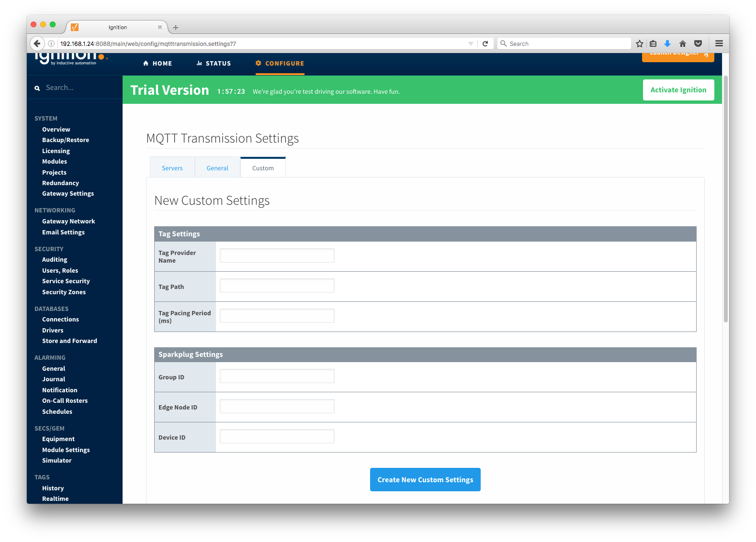This screenshot has height=542, width=756.
Task: Open Schedules in sidebar
Action: 57,411
